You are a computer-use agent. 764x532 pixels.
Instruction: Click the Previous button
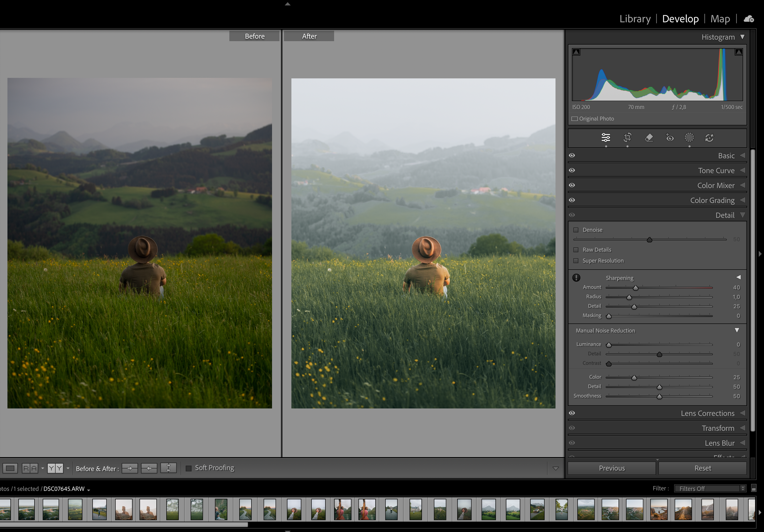click(x=612, y=468)
